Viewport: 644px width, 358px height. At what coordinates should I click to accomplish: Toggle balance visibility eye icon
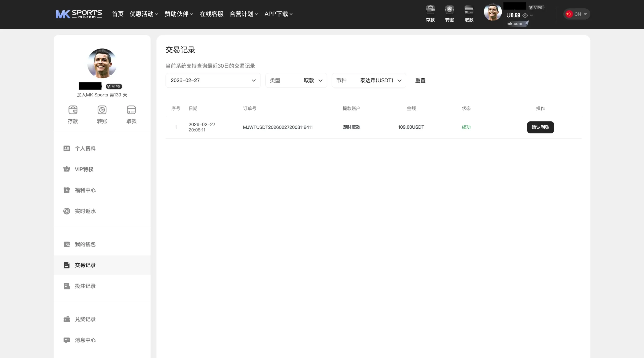[x=525, y=16]
